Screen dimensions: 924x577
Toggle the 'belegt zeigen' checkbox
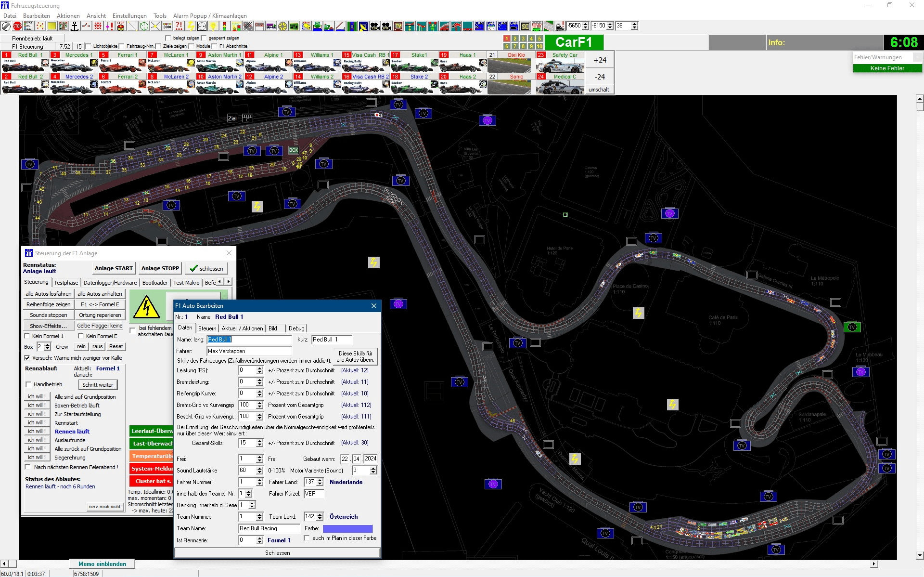click(x=168, y=38)
